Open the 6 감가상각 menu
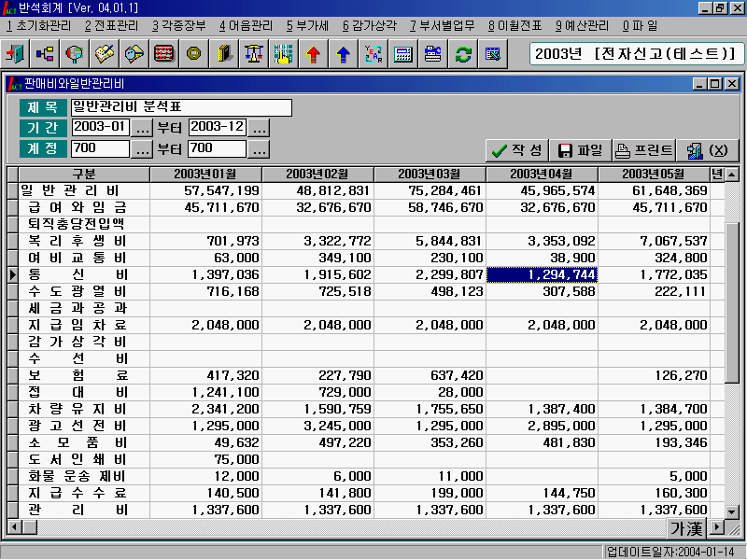Image resolution: width=747 pixels, height=560 pixels. pyautogui.click(x=369, y=26)
